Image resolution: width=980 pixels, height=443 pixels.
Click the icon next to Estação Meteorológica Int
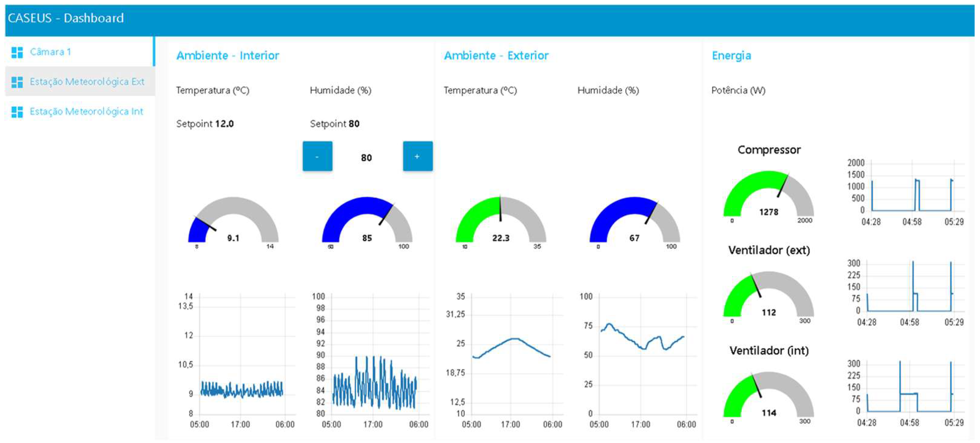coord(17,112)
